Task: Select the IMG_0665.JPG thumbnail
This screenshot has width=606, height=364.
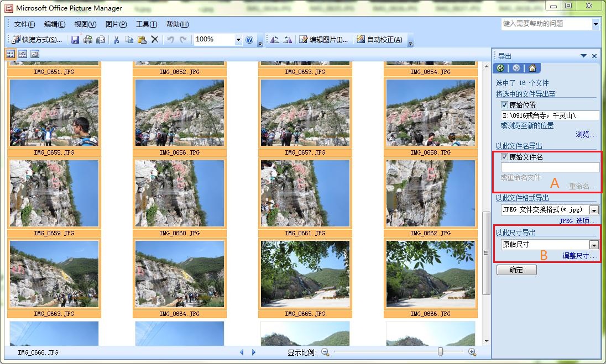Action: (305, 273)
